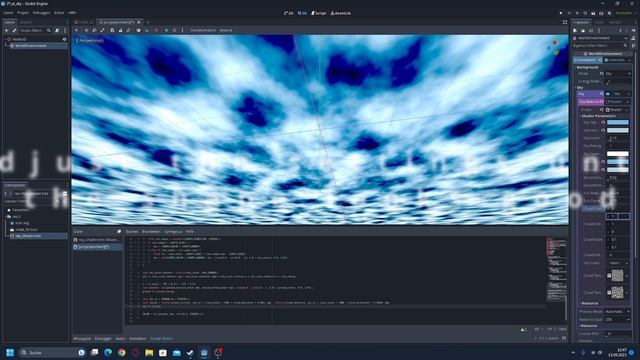Open the Transformation menu in viewport toolbar
This screenshot has width=640, height=360.
tap(203, 30)
